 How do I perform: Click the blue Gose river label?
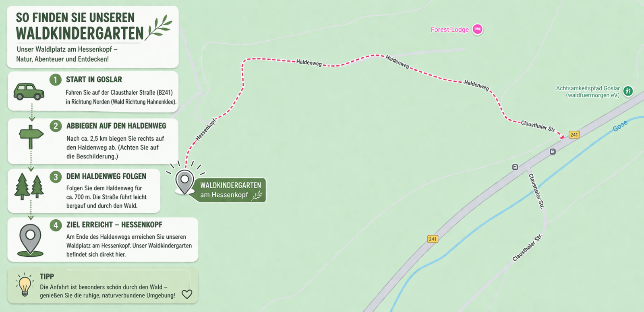pyautogui.click(x=620, y=126)
